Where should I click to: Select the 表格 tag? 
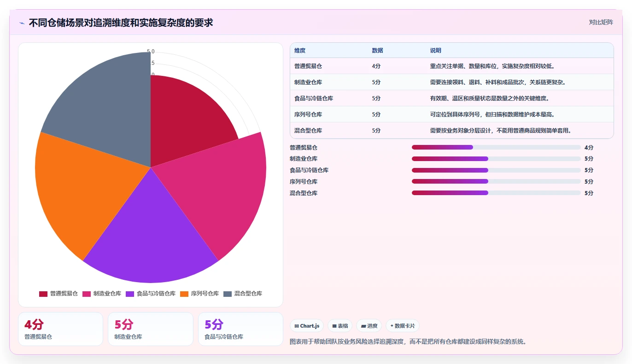[x=340, y=326]
